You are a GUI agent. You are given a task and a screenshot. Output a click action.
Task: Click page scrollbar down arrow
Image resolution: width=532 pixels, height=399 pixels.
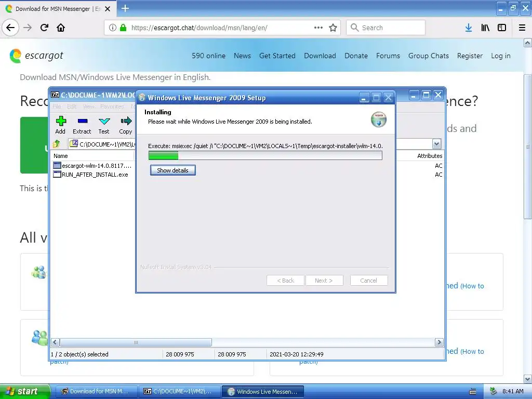(527, 379)
